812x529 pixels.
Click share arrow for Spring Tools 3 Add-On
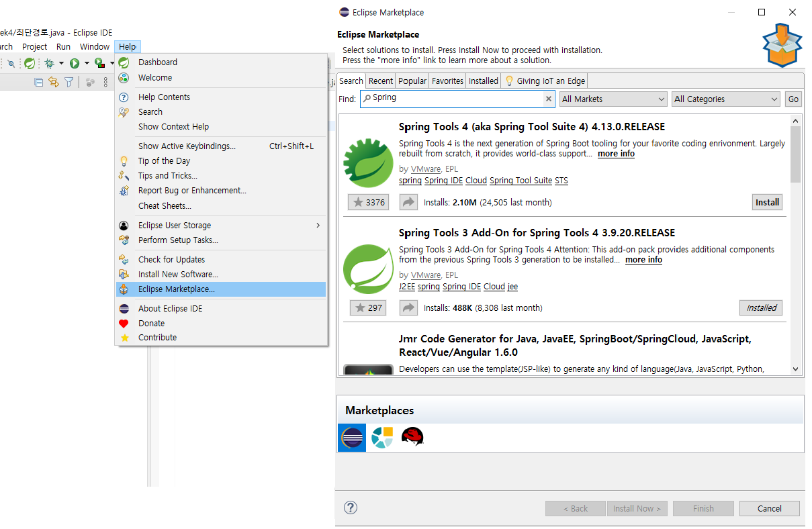point(408,307)
